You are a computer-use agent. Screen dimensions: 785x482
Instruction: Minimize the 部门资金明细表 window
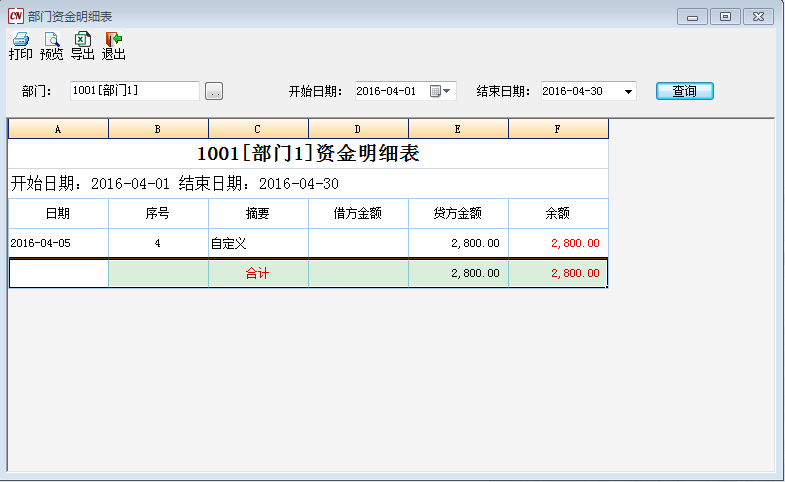coord(692,17)
